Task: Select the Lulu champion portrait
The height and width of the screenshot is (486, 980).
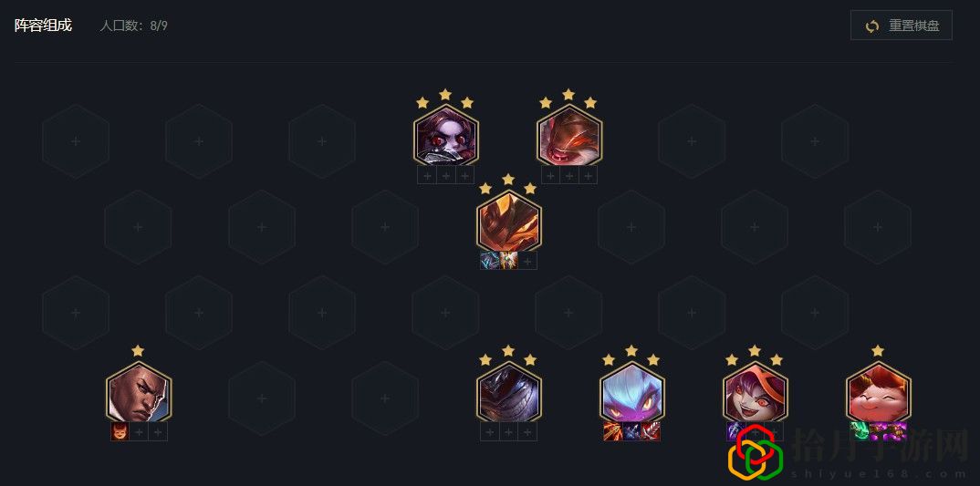Action: click(x=755, y=394)
